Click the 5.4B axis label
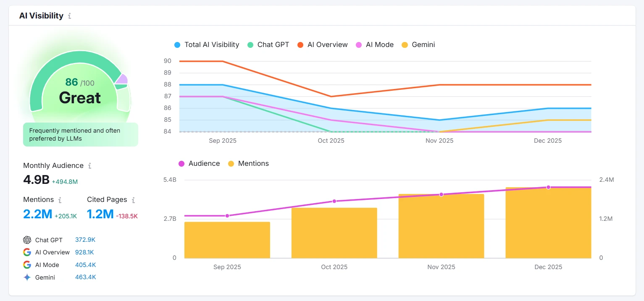This screenshot has height=301, width=644. pyautogui.click(x=170, y=180)
